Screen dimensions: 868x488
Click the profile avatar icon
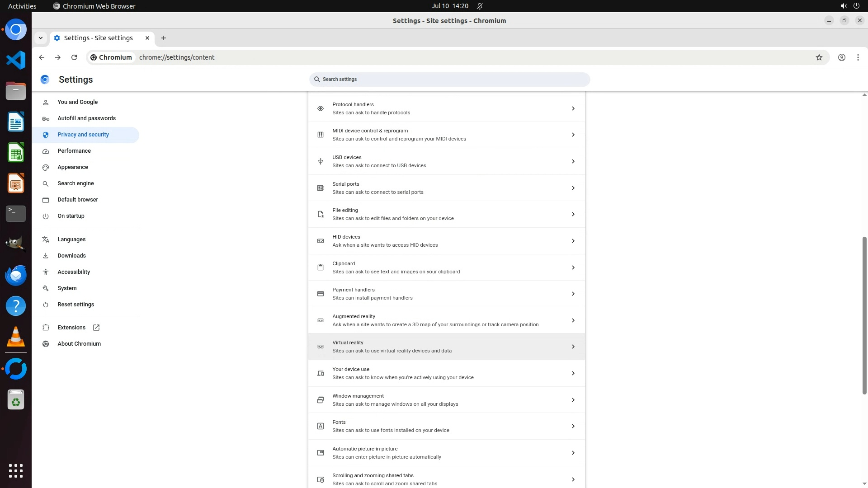841,57
